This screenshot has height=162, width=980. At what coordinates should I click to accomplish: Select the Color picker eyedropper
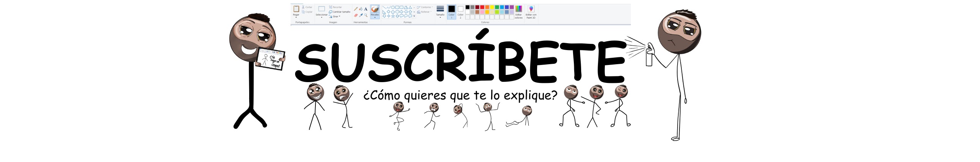point(361,16)
